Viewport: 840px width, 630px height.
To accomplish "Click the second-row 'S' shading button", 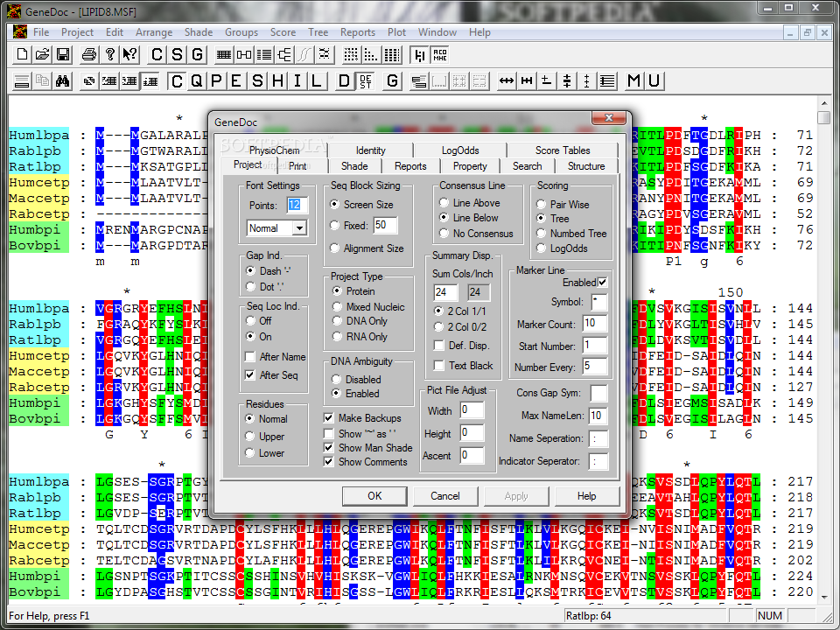I will [257, 80].
